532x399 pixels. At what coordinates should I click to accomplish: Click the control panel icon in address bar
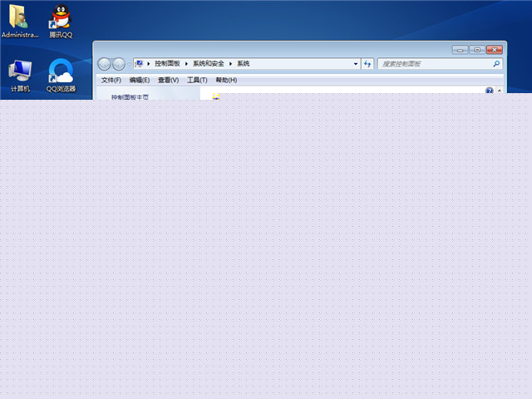[x=139, y=63]
